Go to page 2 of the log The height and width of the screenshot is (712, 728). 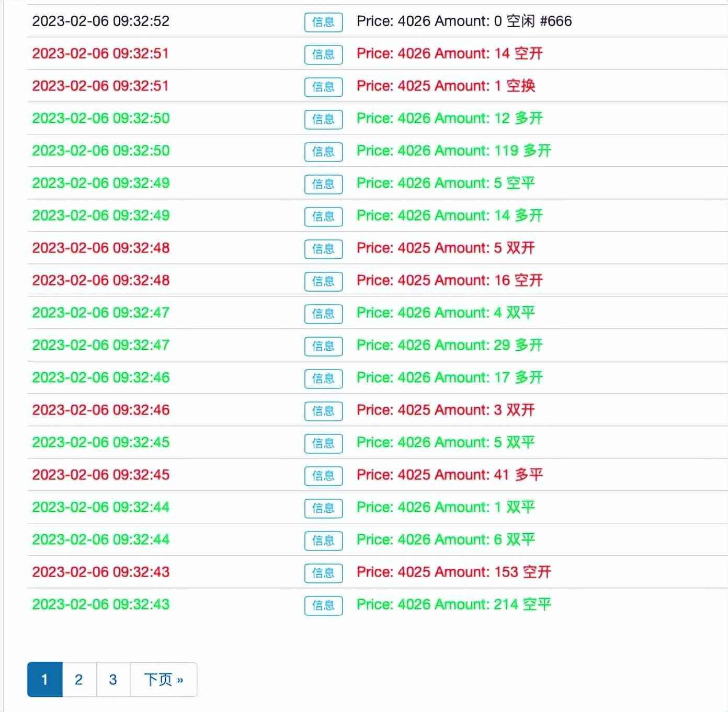[x=79, y=680]
